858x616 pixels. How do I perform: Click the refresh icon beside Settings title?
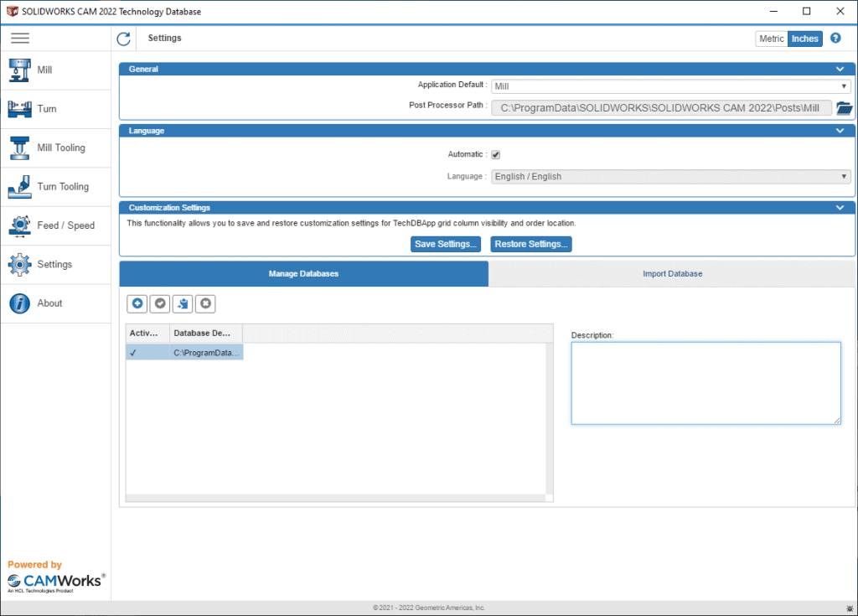(124, 39)
